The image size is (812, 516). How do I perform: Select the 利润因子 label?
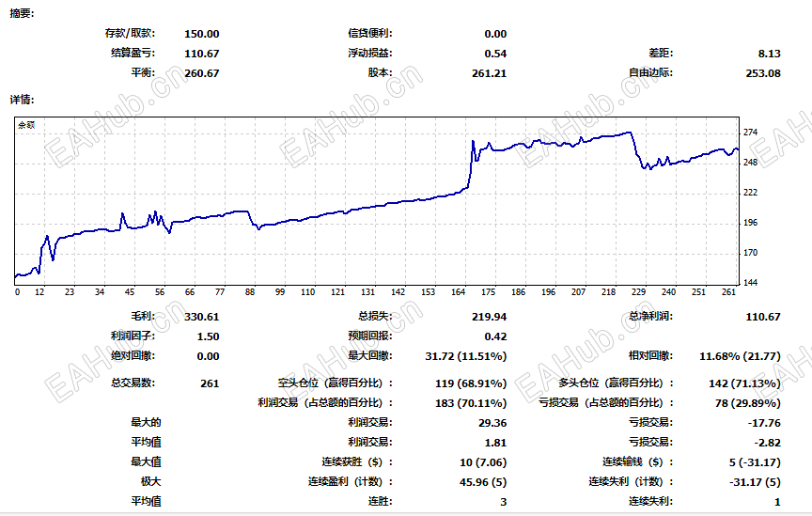click(x=133, y=336)
